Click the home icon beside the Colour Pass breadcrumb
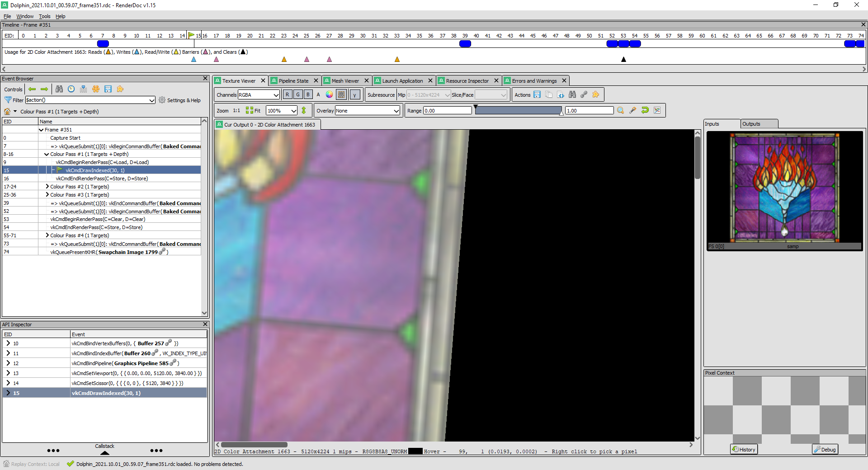This screenshot has width=868, height=470. (7, 112)
